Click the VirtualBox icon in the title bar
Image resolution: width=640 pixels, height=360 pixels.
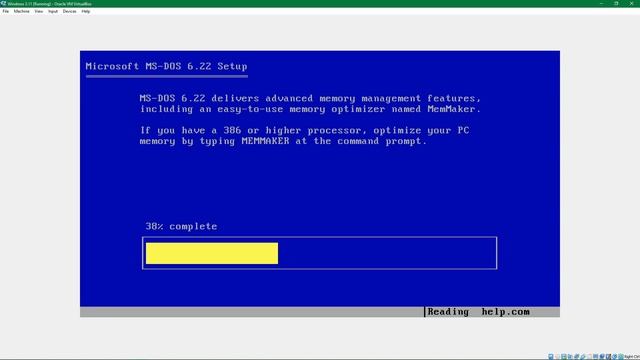click(3, 3)
